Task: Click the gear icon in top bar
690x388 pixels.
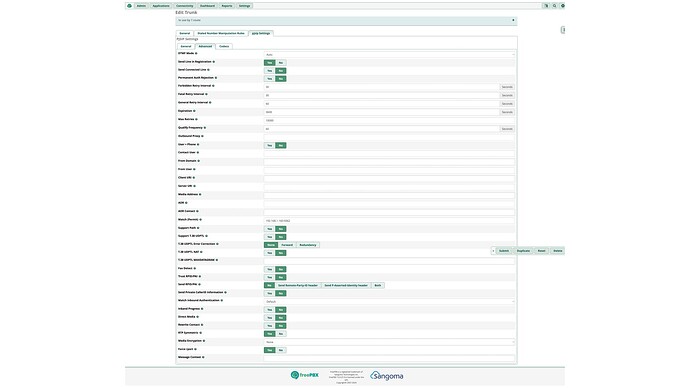Action: (x=562, y=6)
